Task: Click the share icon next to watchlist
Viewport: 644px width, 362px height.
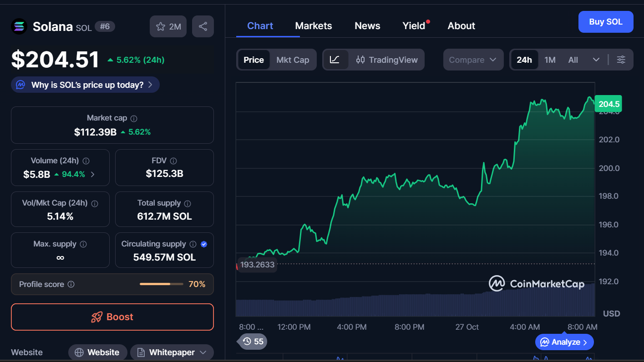Action: [203, 26]
